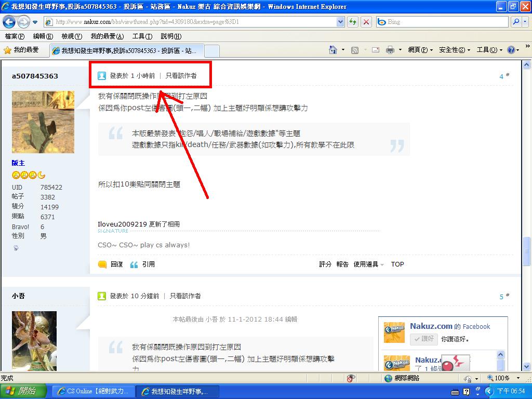Go back with the browser Back arrow
The width and height of the screenshot is (532, 399).
[x=9, y=22]
